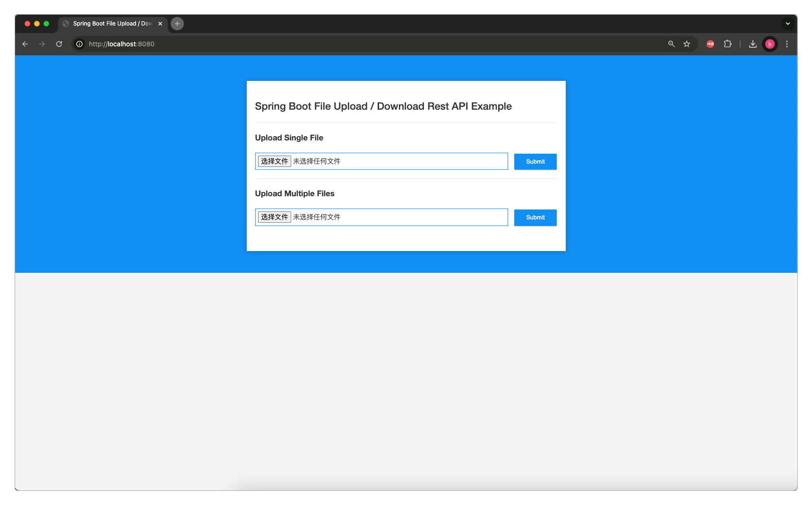Open the Chrome three-dot menu
Image resolution: width=812 pixels, height=505 pixels.
point(787,44)
